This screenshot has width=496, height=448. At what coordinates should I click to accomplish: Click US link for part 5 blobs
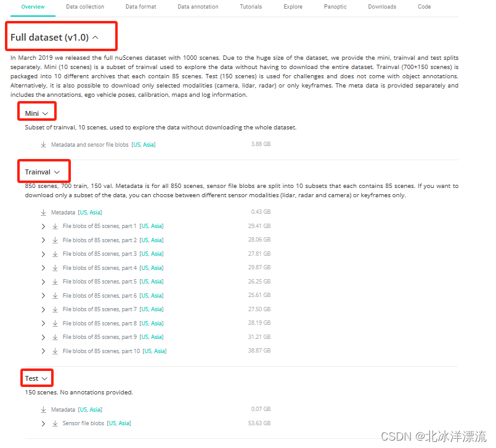click(145, 282)
